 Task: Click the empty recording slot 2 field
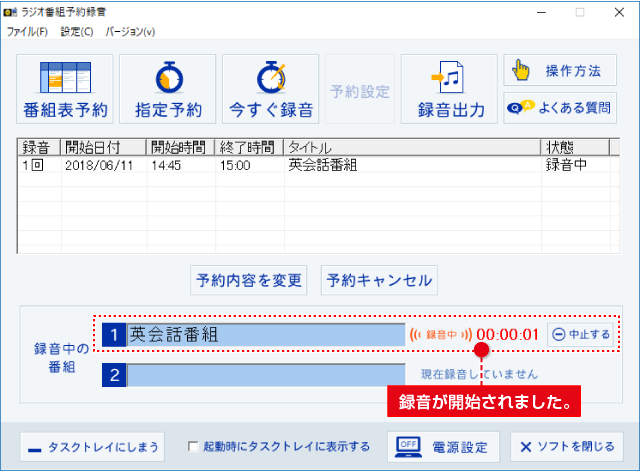coord(266,375)
